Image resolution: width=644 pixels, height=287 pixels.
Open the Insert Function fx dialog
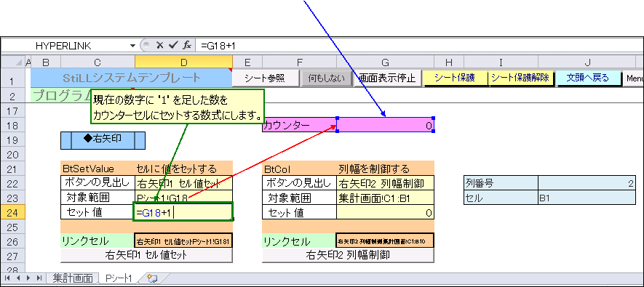pos(186,45)
